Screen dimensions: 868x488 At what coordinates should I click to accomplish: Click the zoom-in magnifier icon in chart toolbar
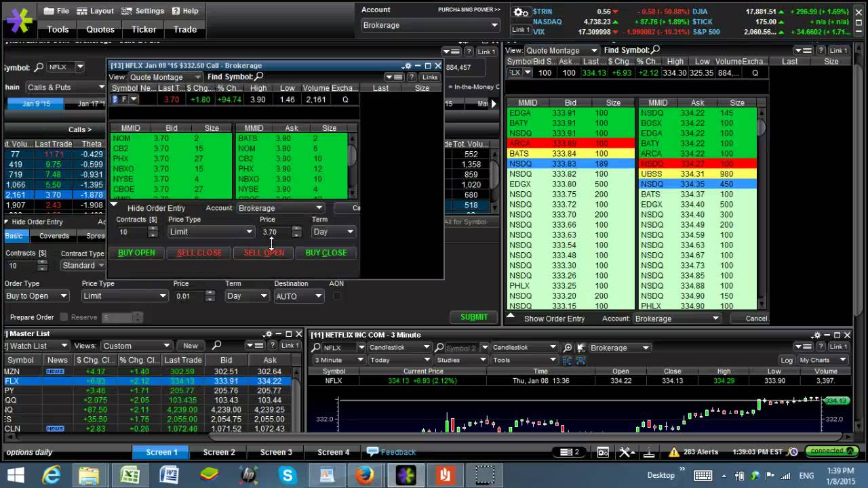click(568, 348)
